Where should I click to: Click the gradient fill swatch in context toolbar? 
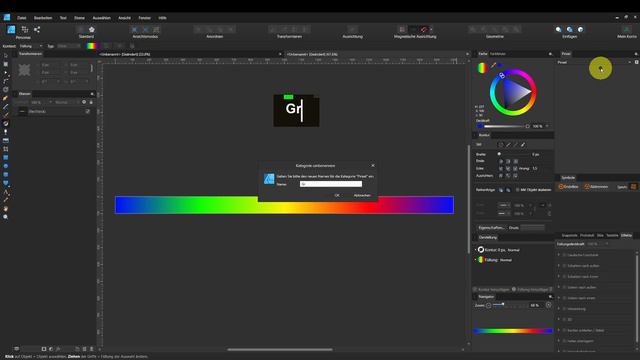(x=91, y=46)
